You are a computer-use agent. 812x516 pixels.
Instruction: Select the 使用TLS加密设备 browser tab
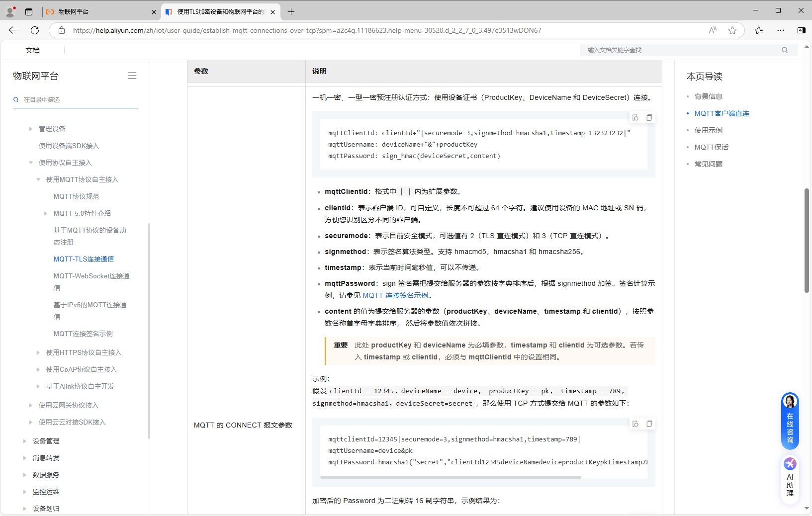pos(221,12)
